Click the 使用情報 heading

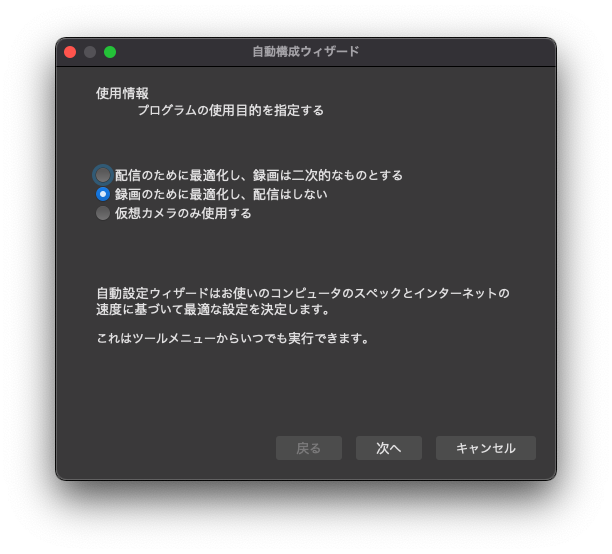tap(122, 93)
